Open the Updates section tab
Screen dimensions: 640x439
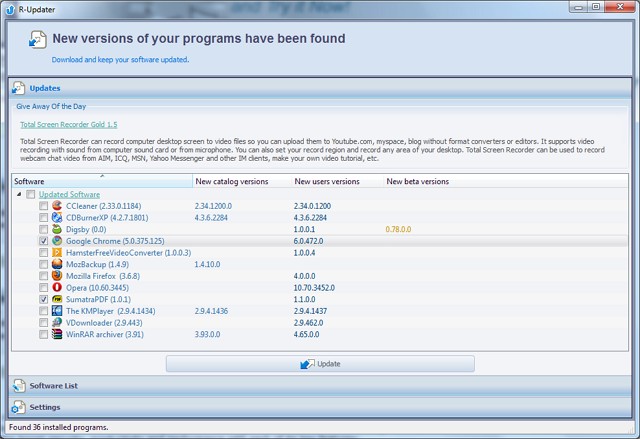(x=320, y=88)
